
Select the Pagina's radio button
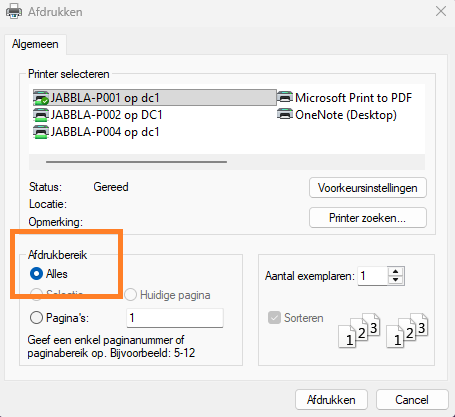pyautogui.click(x=36, y=318)
